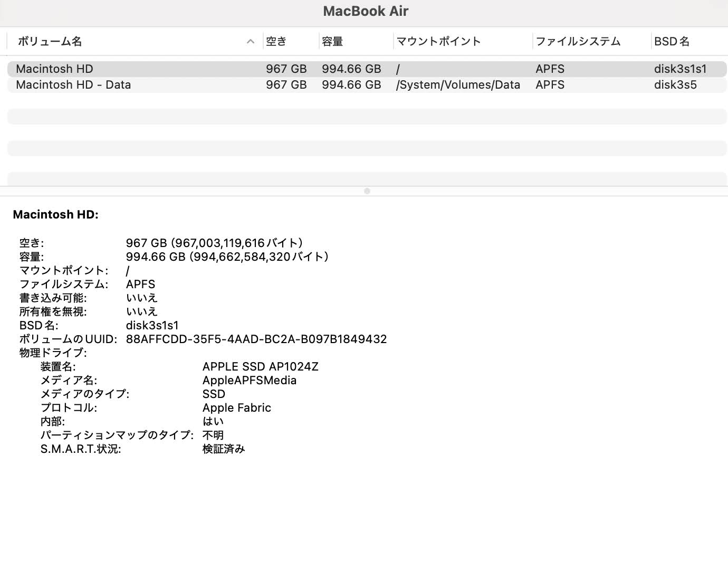Image resolution: width=728 pixels, height=569 pixels.
Task: Click the APFS value in the Data row
Action: click(550, 84)
